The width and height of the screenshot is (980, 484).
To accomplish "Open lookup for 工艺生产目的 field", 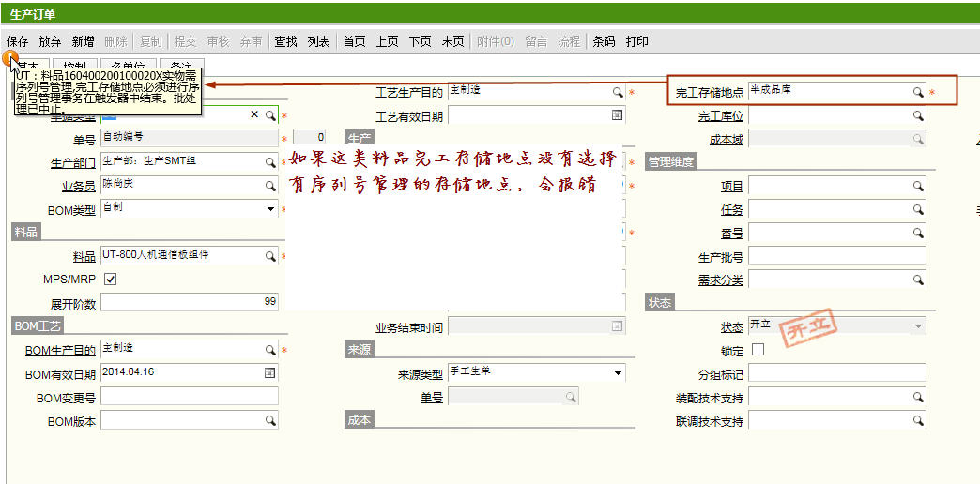I will tap(618, 92).
